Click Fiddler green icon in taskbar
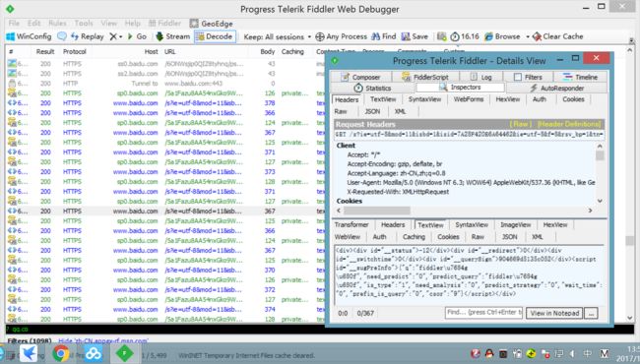The width and height of the screenshot is (640, 364). tap(124, 353)
